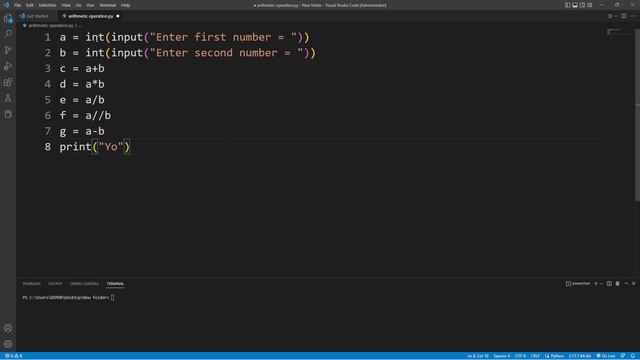Image resolution: width=640 pixels, height=360 pixels.
Task: Switch to the Debug Console panel tab
Action: 84,284
